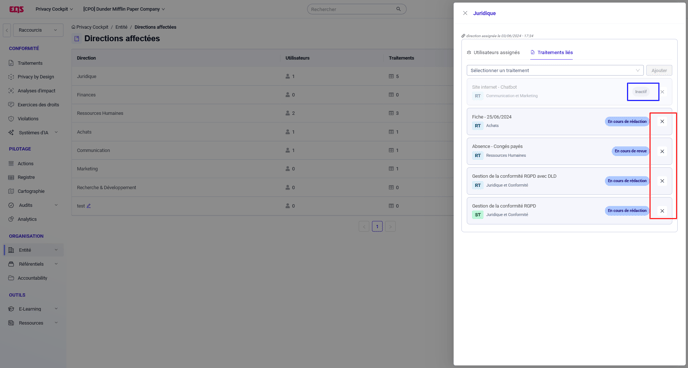
Task: Edit the test direction pencil icon
Action: pyautogui.click(x=89, y=206)
